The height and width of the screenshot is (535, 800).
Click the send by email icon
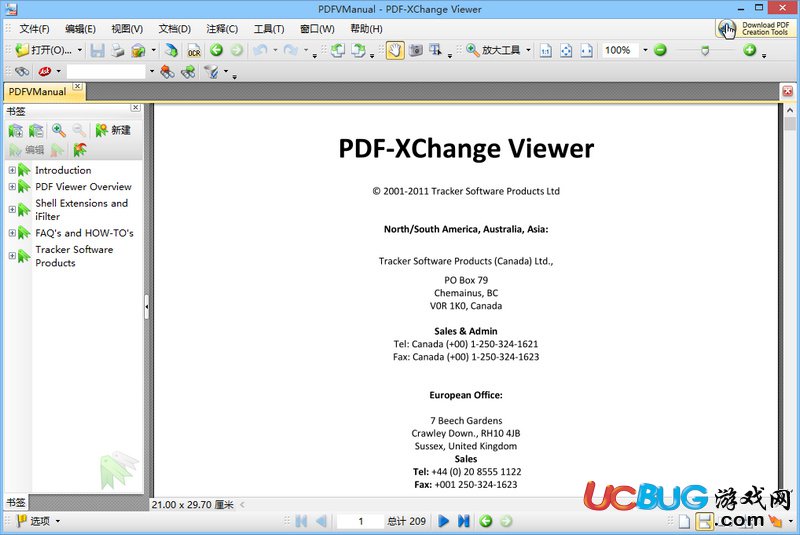click(138, 50)
